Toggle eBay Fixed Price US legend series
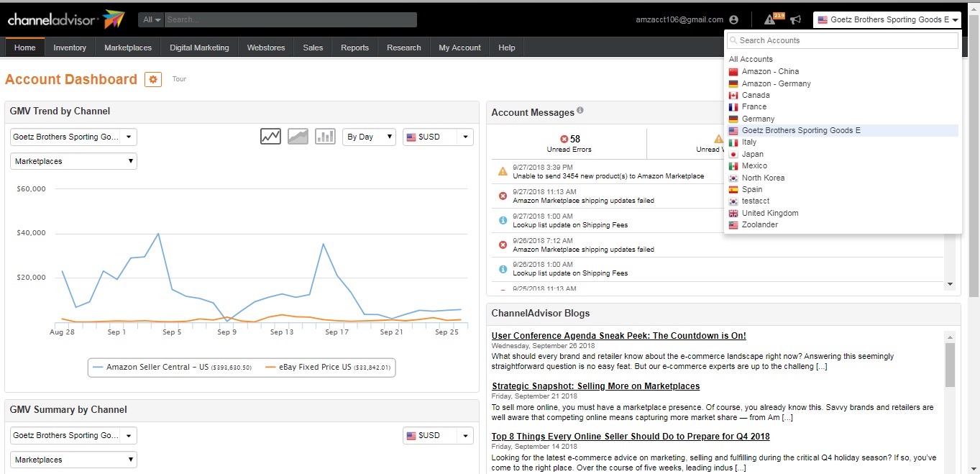This screenshot has height=474, width=980. tap(329, 368)
